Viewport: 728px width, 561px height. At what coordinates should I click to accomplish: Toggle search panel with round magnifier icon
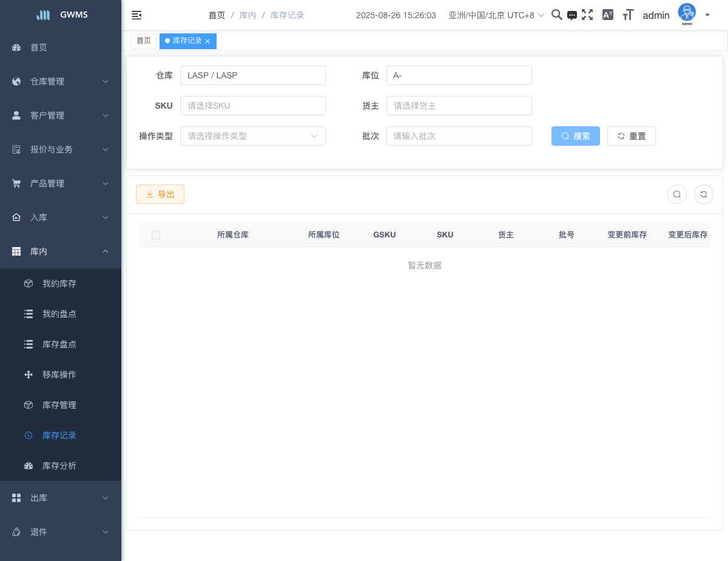[x=676, y=194]
